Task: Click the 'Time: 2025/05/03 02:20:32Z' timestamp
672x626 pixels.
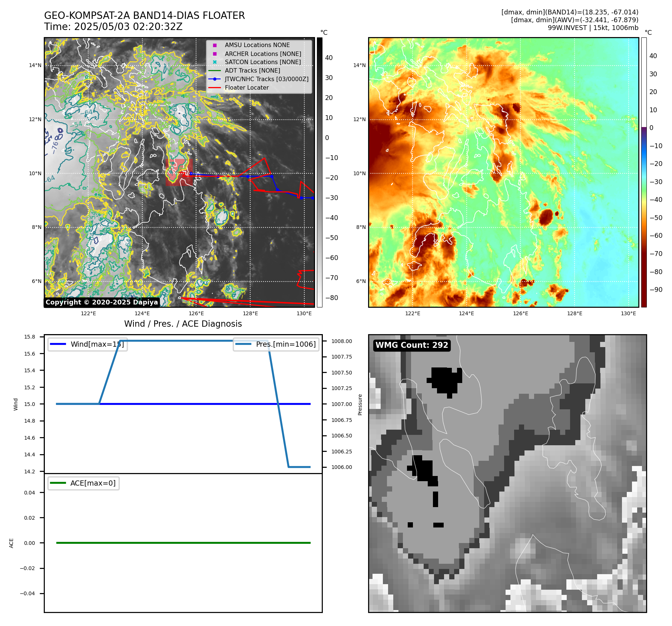Action: 113,27
